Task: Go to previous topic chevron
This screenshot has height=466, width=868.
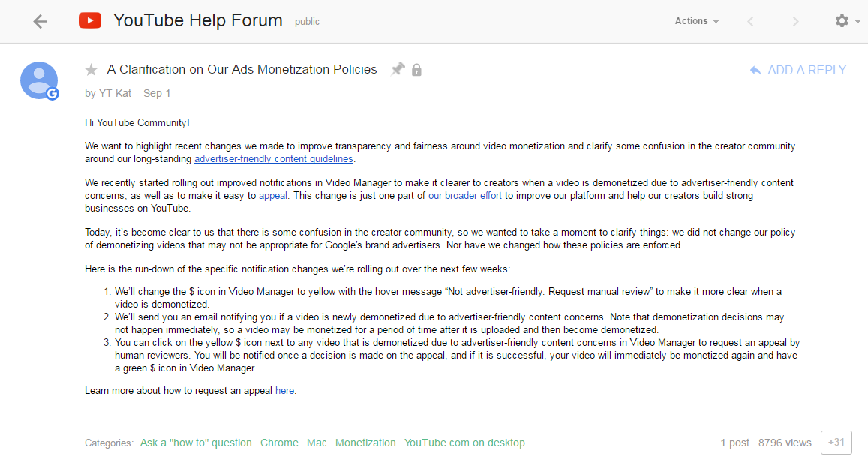Action: point(751,22)
